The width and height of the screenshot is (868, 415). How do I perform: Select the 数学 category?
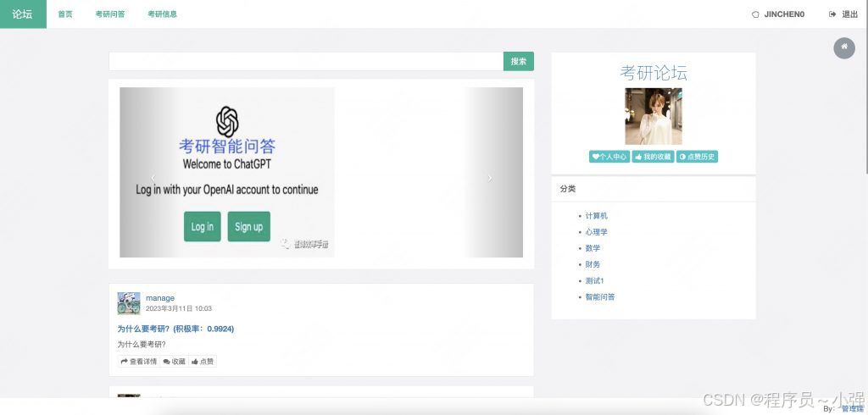[593, 248]
